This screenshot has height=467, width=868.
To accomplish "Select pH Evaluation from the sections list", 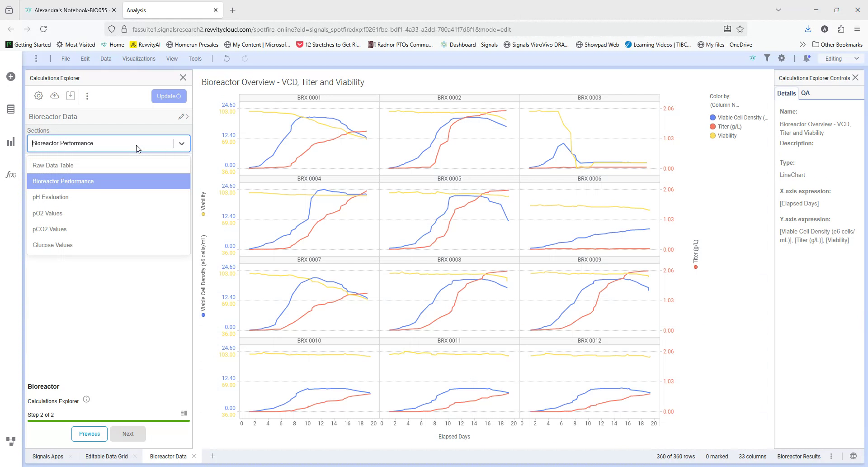I will point(51,197).
